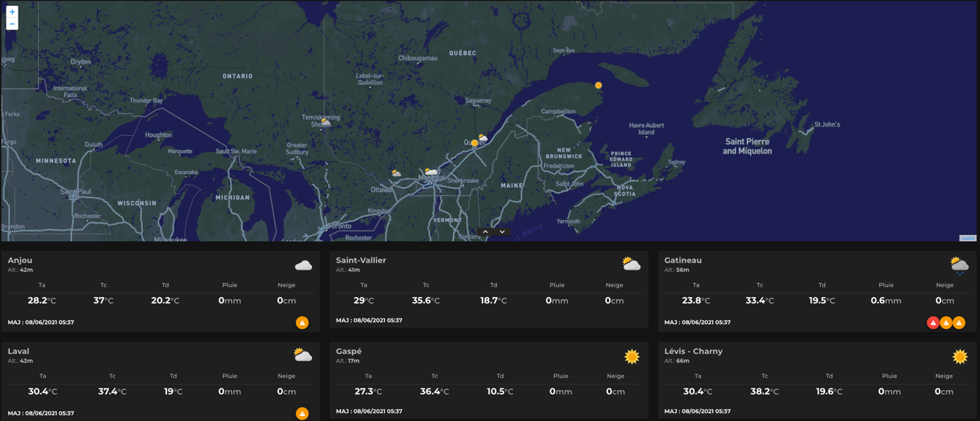This screenshot has height=421, width=980.
Task: Zoom out with the minus button on the map
Action: [11, 23]
